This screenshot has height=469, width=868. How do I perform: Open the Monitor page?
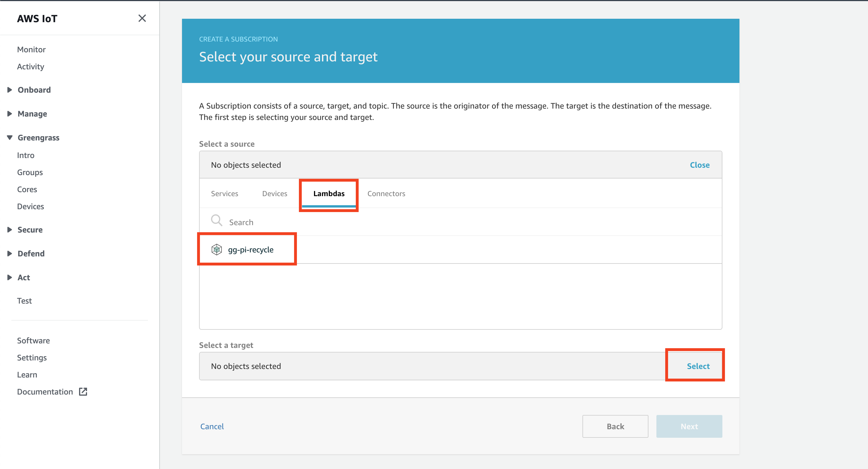tap(31, 49)
